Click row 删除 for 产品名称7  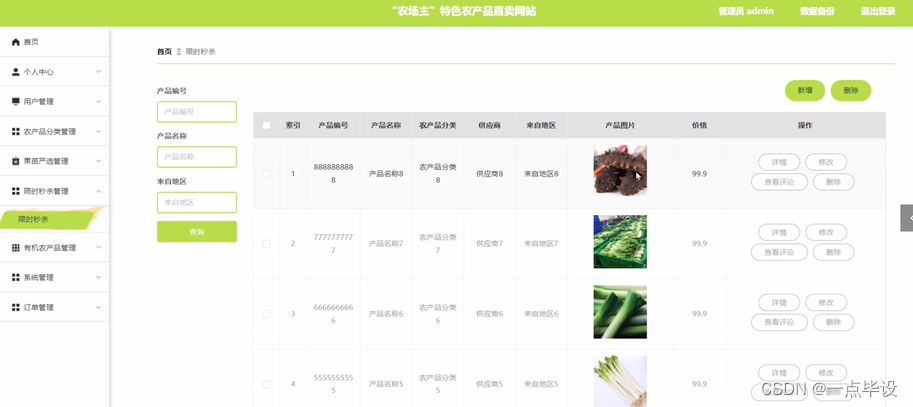pyautogui.click(x=833, y=252)
